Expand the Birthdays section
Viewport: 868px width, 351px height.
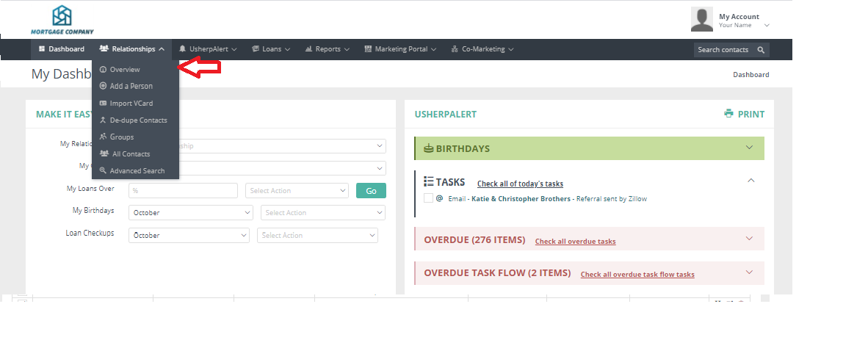pyautogui.click(x=749, y=148)
